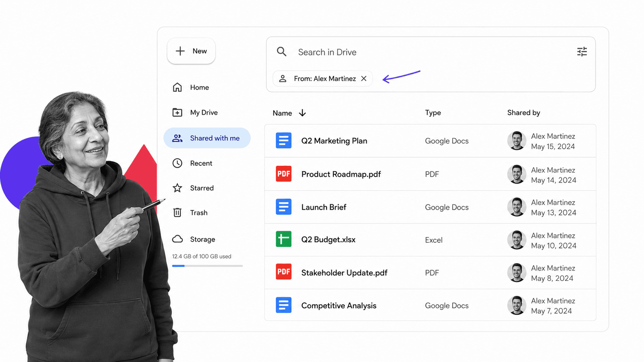Viewport: 644px width, 362px height.
Task: Click the May 13, 2024 date
Action: [553, 213]
